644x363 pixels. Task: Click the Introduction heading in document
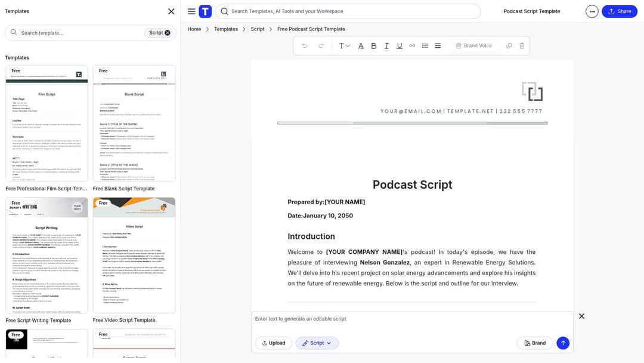311,236
